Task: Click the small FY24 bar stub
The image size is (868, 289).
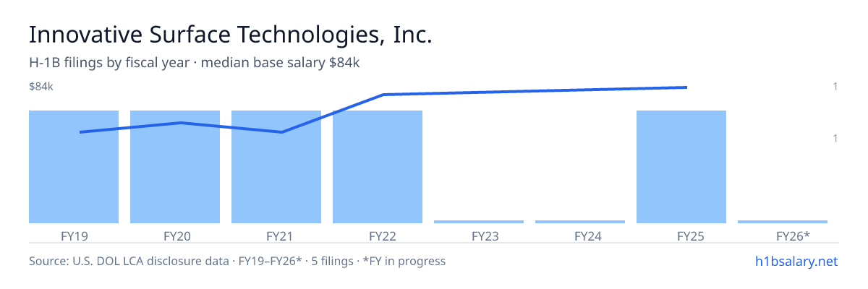Action: [580, 222]
